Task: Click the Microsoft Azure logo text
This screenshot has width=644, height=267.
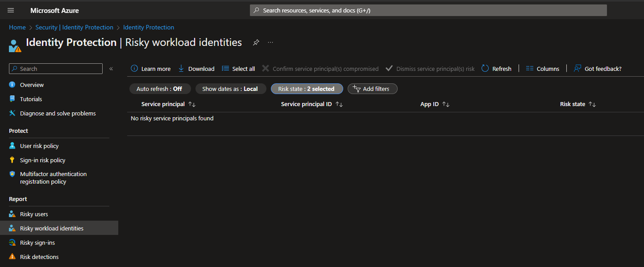Action: (54, 10)
